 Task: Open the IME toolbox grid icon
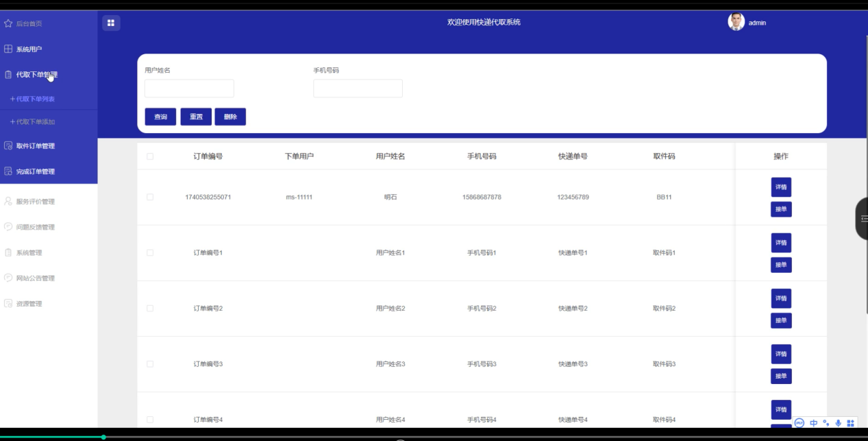(851, 423)
